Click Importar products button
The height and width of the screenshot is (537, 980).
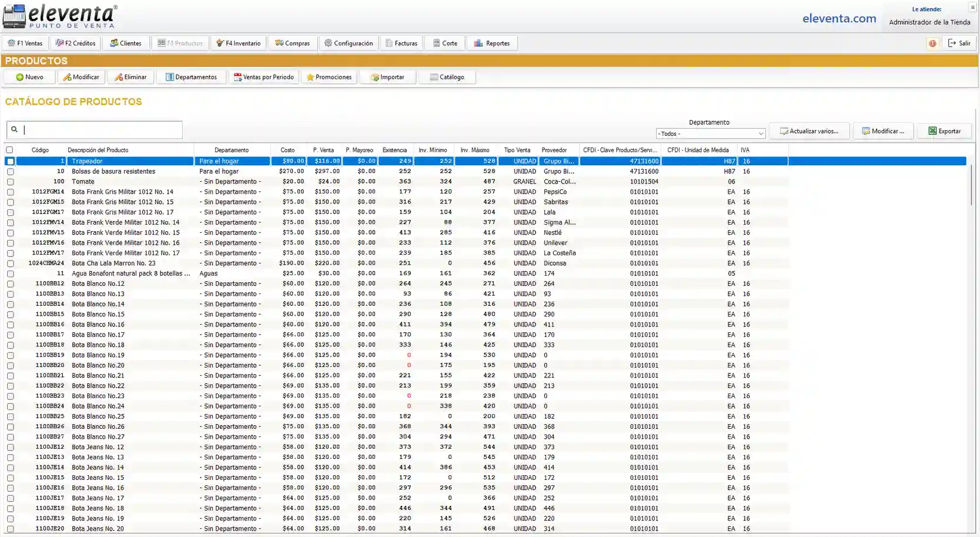(387, 77)
